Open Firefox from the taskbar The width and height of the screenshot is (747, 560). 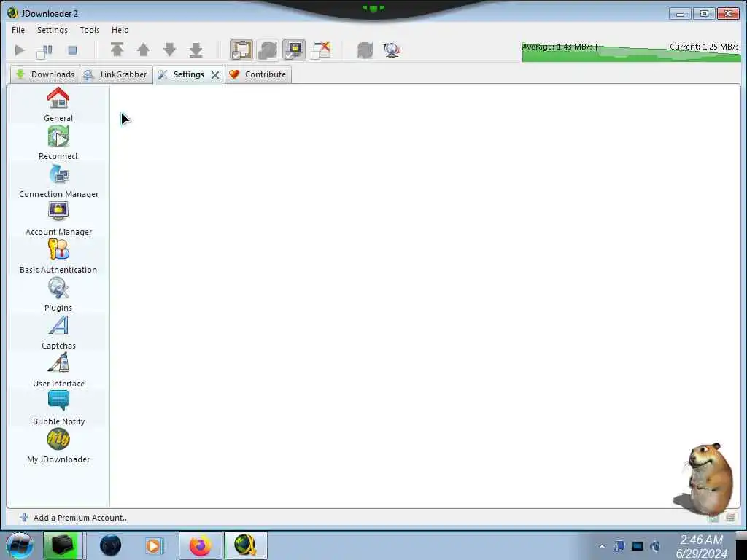(201, 545)
